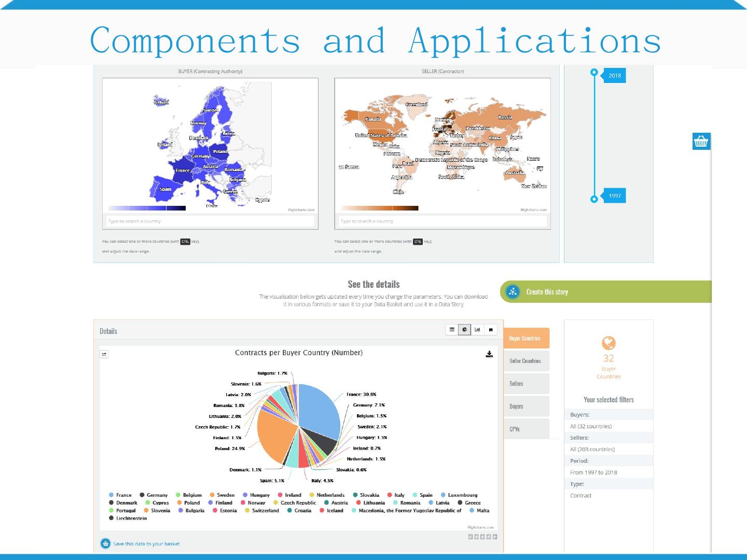Viewport: 747px width, 560px height.
Task: Grab the 2018 date range handle
Action: [x=594, y=73]
